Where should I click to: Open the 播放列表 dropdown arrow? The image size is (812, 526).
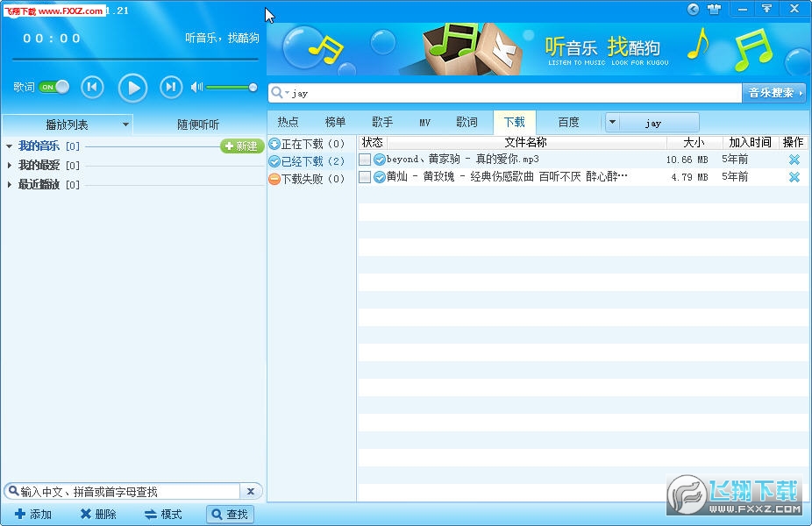tap(125, 124)
